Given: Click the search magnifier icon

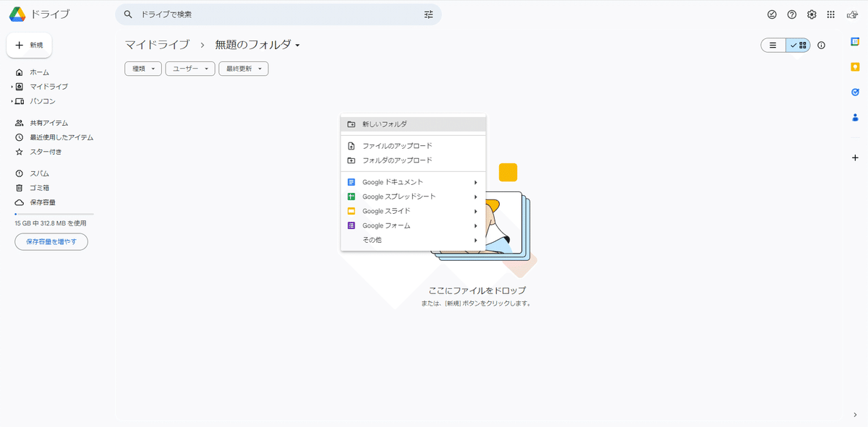Looking at the screenshot, I should click(128, 14).
